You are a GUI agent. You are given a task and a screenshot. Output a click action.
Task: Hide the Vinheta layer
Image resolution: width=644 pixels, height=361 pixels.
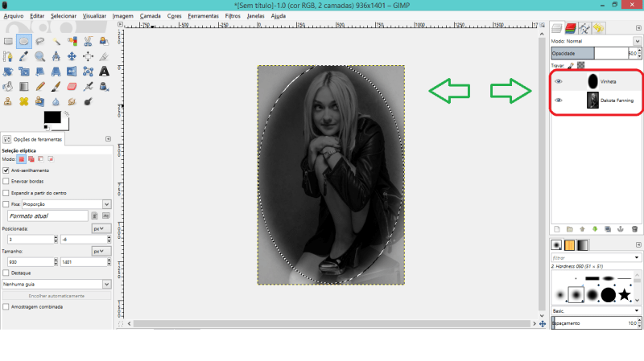(559, 81)
